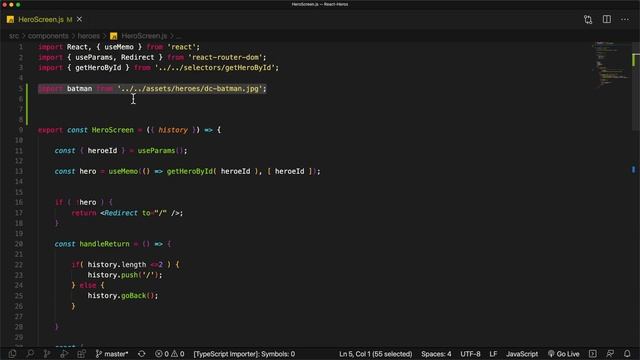The width and height of the screenshot is (640, 360).
Task: Close the HeroScreen.js tab
Action: [80, 19]
